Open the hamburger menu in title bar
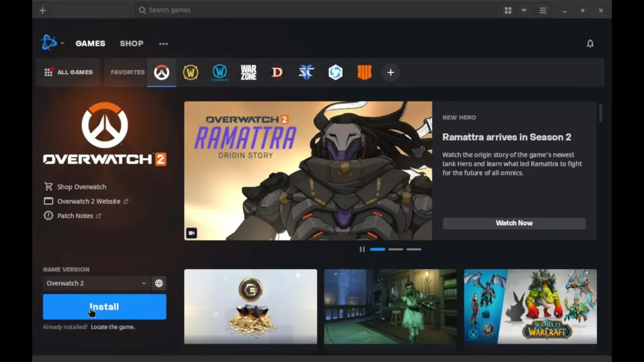This screenshot has height=362, width=644. click(543, 10)
